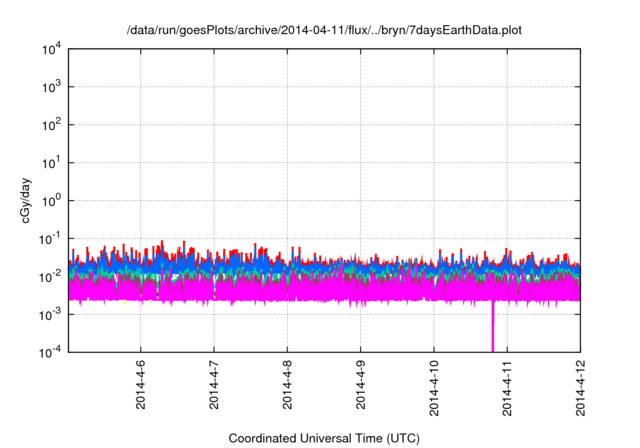Click the magenta data dropout spike near 2014-4-11
Screen dimensions: 640x448
493,326
